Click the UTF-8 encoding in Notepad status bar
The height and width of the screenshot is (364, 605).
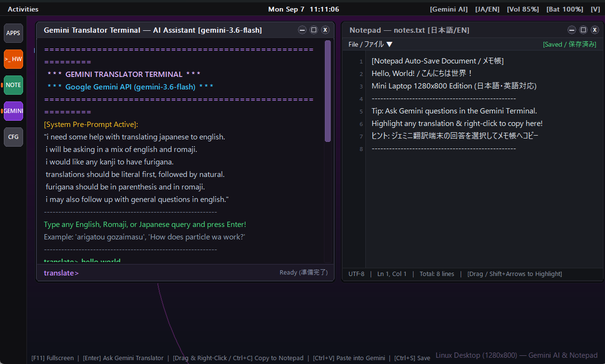point(356,274)
